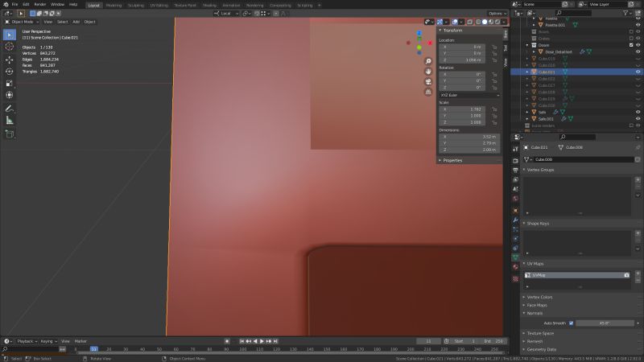Select the Annotate pencil tool
Screen dimensions: 644x362
click(10, 109)
